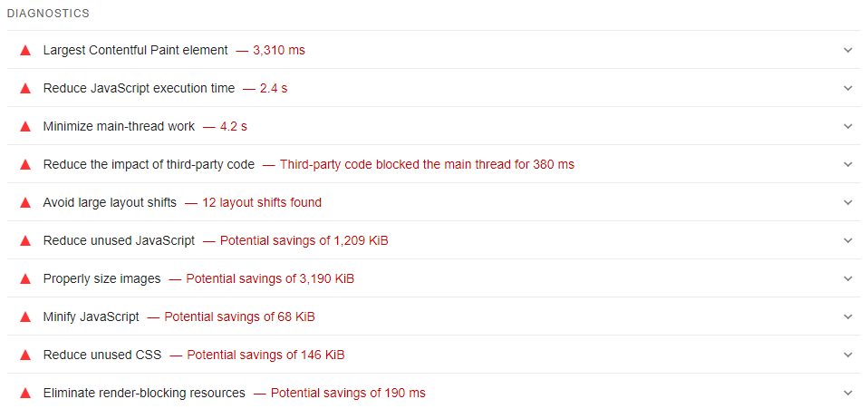Click red triangle next to Avoid large layout shifts
868x409 pixels.
[x=25, y=203]
